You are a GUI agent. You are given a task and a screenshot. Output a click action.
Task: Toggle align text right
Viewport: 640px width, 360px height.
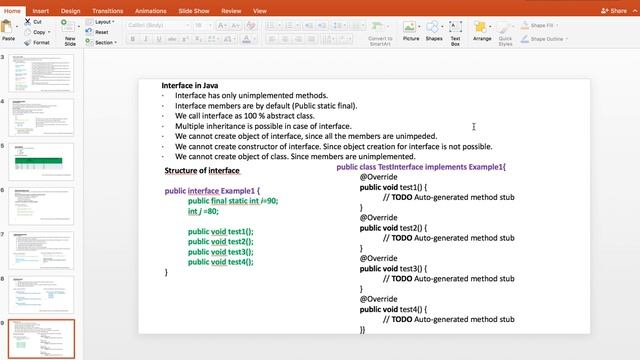click(298, 39)
